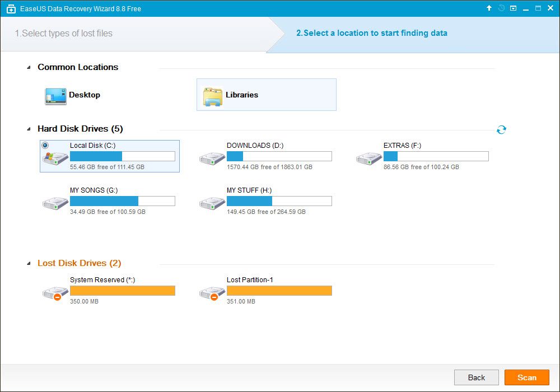The height and width of the screenshot is (392, 560).
Task: Collapse the Lost Disk Drives section triangle
Action: pyautogui.click(x=29, y=264)
